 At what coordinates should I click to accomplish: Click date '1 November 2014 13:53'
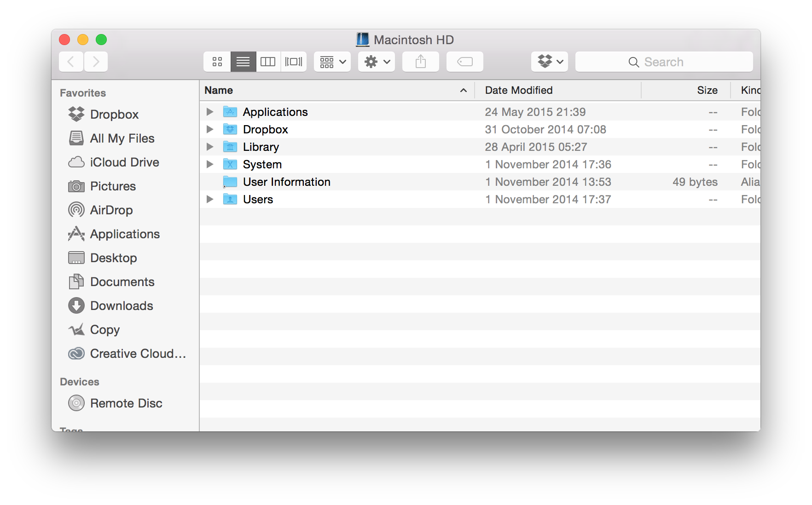[x=548, y=182]
